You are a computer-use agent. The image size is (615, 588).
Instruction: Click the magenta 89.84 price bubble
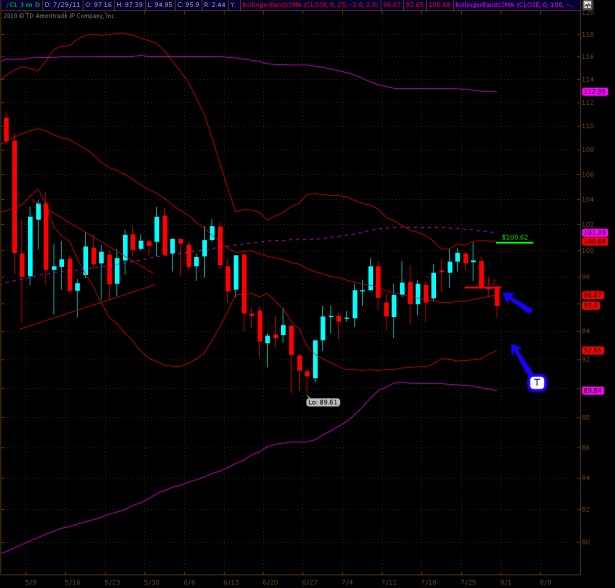pyautogui.click(x=593, y=391)
